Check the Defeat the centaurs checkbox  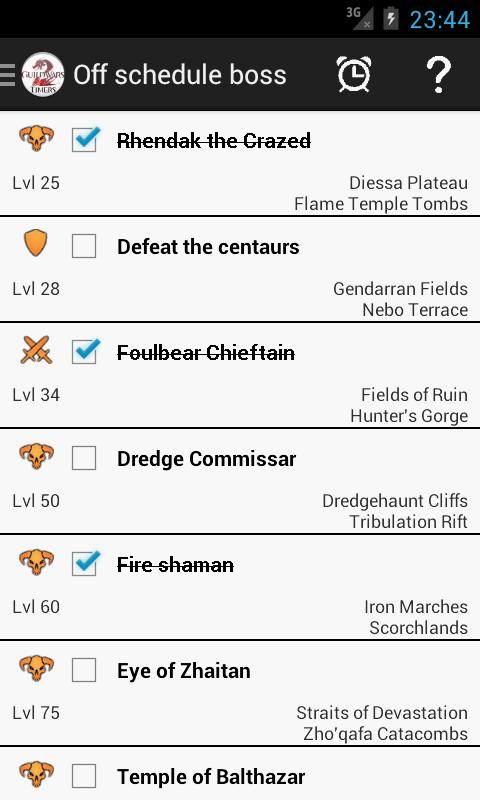point(84,246)
